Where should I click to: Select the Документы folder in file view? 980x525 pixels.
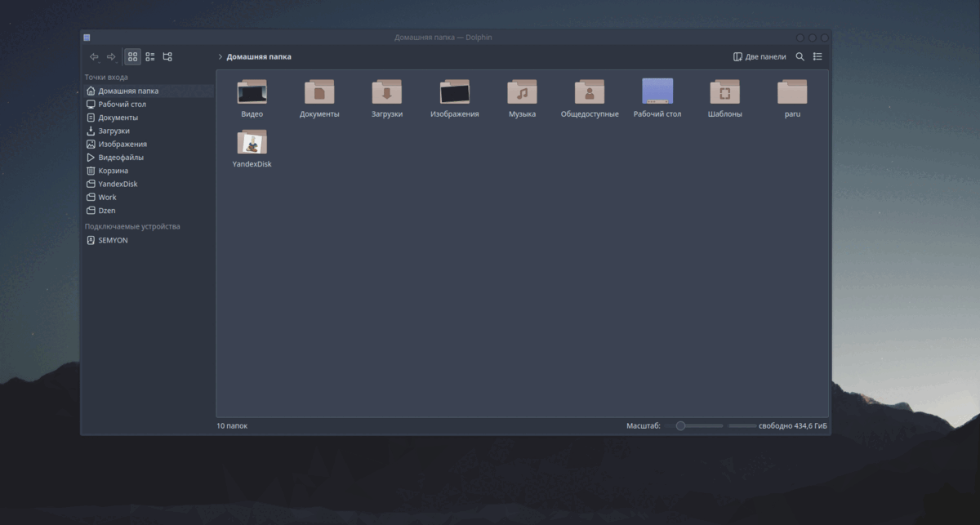[319, 92]
